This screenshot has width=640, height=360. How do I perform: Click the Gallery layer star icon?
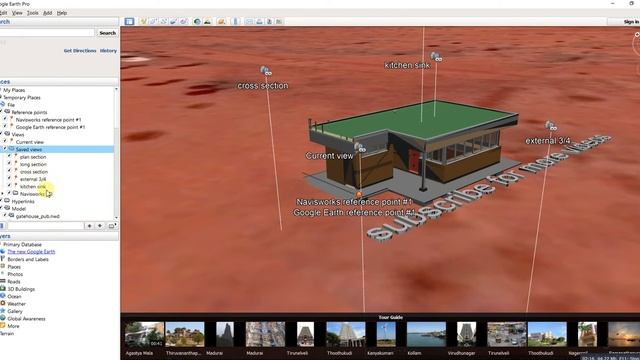(3, 311)
